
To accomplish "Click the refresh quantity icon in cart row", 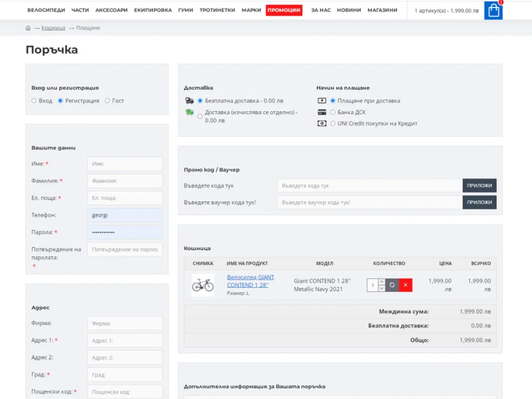I will point(392,285).
